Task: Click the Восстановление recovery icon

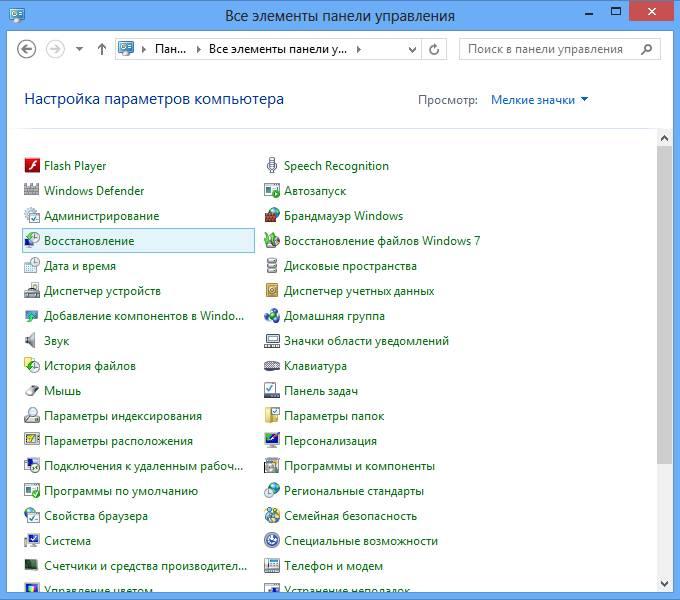Action: click(x=32, y=241)
